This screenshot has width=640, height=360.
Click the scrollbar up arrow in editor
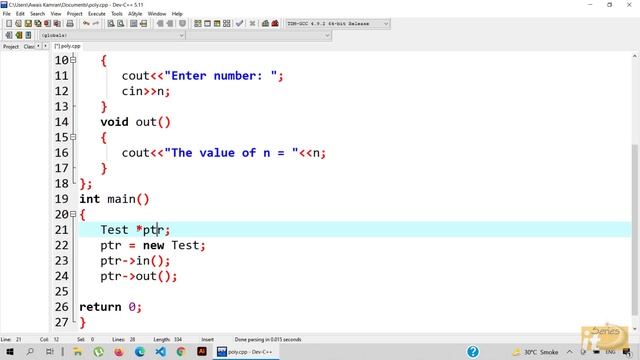[x=635, y=56]
